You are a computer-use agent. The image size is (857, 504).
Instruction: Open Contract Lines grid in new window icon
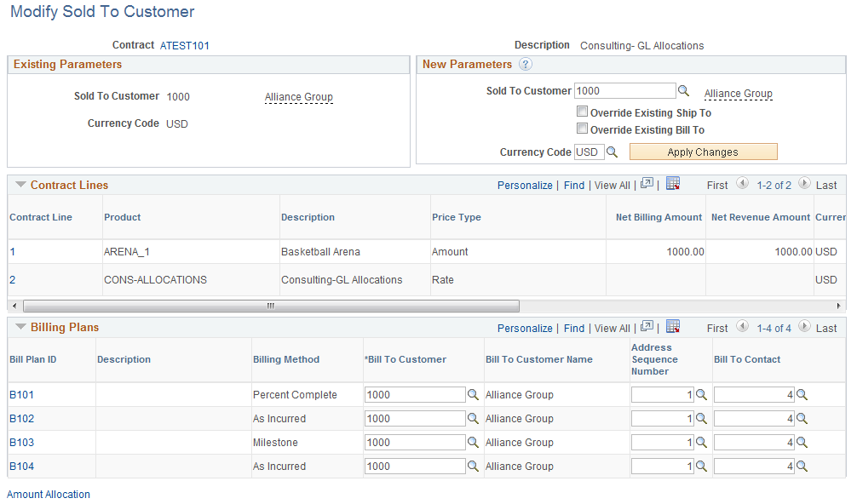coord(647,184)
